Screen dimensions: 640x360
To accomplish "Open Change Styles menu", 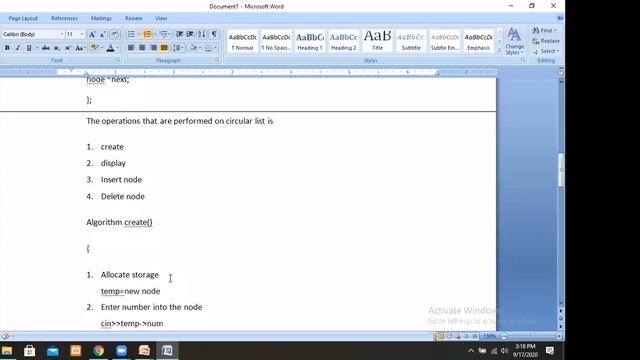I will (x=514, y=41).
